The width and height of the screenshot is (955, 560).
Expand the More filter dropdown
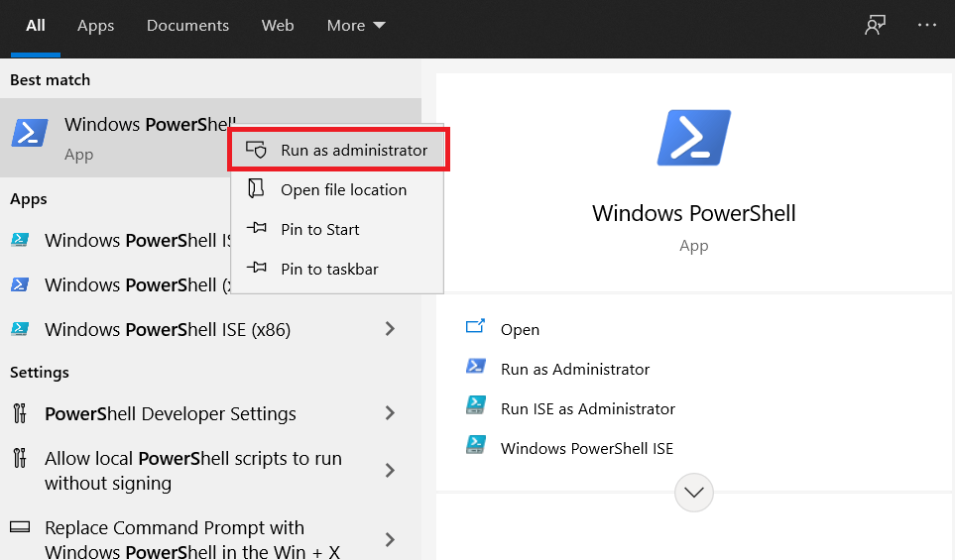click(356, 26)
